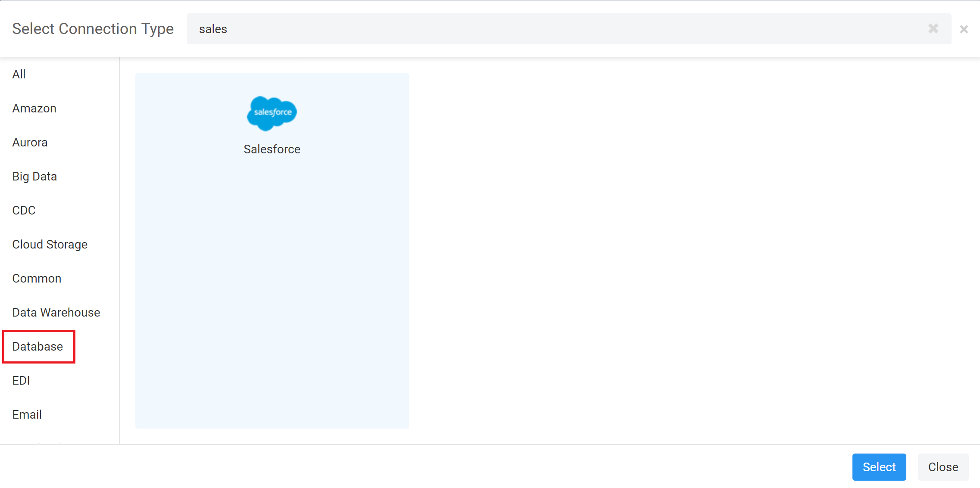Choose the Email category
The height and width of the screenshot is (488, 980).
pos(27,415)
